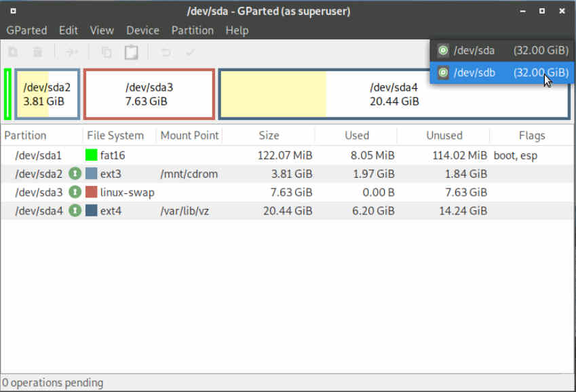Click the Partition column header
The height and width of the screenshot is (392, 576).
pos(25,136)
